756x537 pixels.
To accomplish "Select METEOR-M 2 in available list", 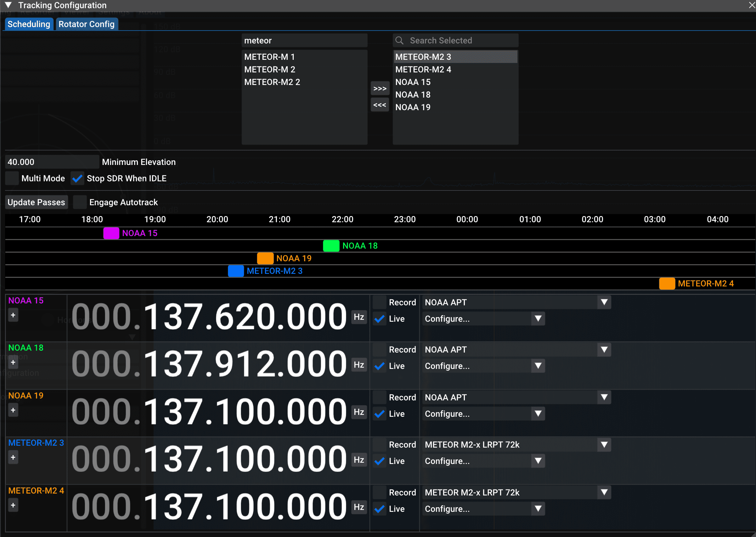I will [304, 70].
